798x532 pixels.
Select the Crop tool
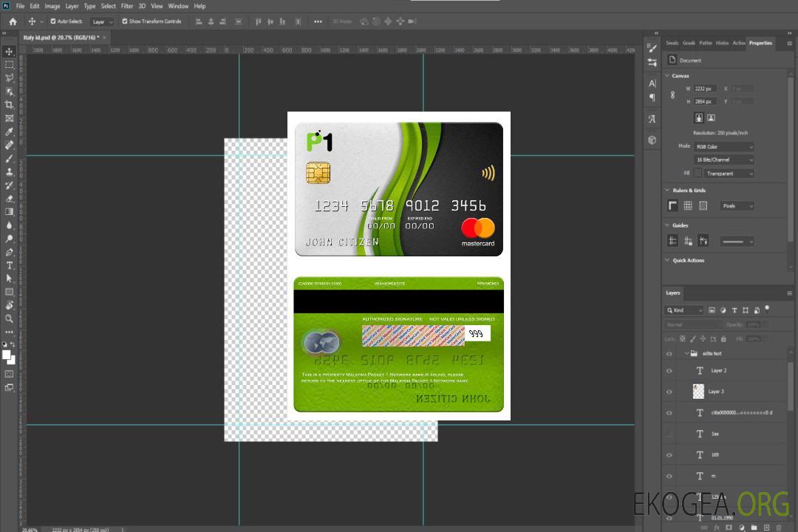tap(9, 105)
